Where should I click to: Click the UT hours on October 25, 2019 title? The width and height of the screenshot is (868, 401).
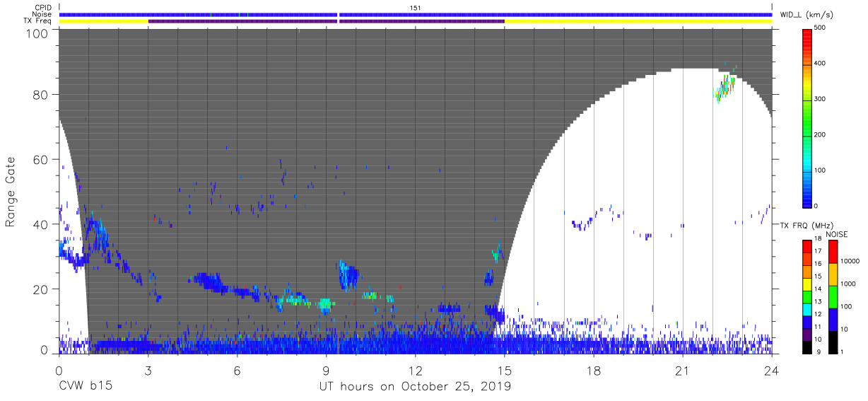pos(415,387)
